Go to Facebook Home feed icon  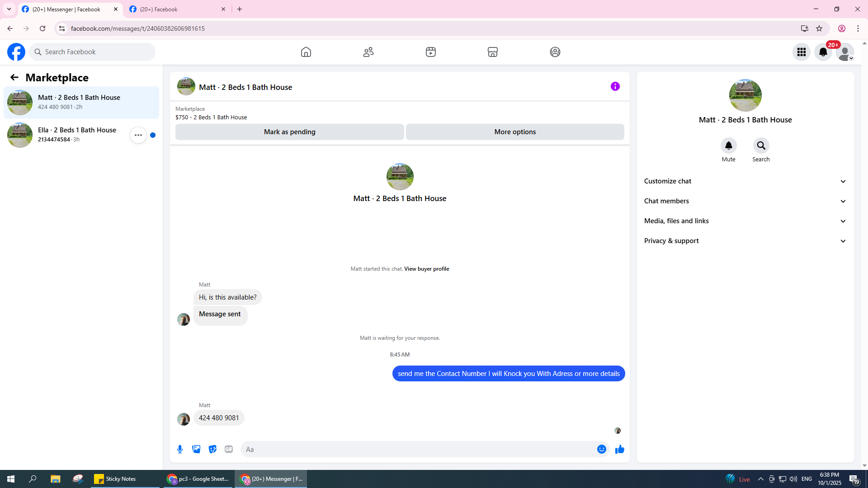click(306, 52)
